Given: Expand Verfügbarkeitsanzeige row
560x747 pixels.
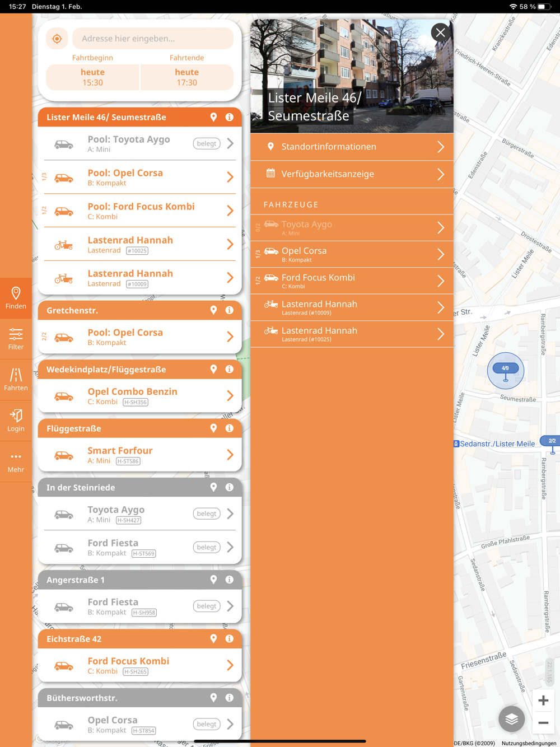Looking at the screenshot, I should coord(352,174).
